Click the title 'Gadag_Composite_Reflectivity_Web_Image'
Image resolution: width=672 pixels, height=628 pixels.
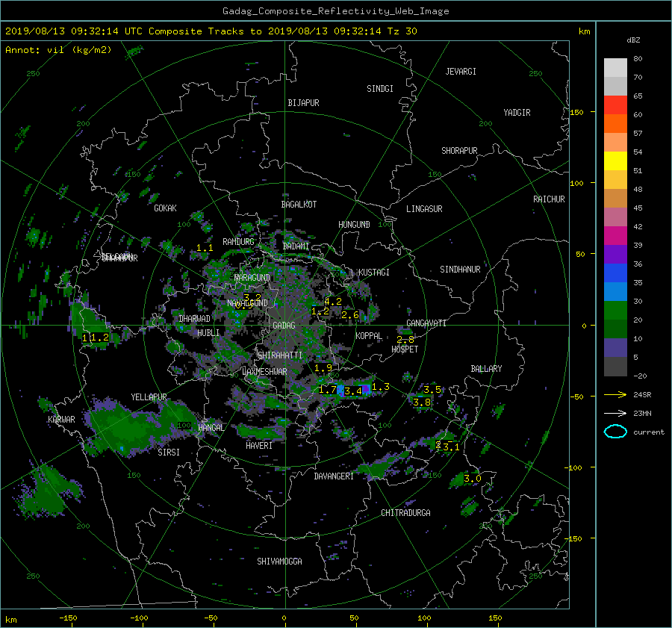click(x=335, y=11)
